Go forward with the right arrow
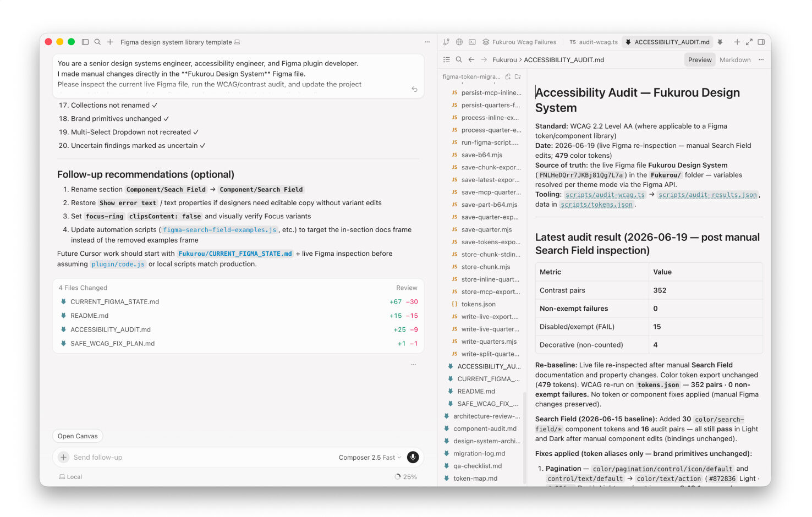Viewport: 812px width, 517px height. [484, 59]
